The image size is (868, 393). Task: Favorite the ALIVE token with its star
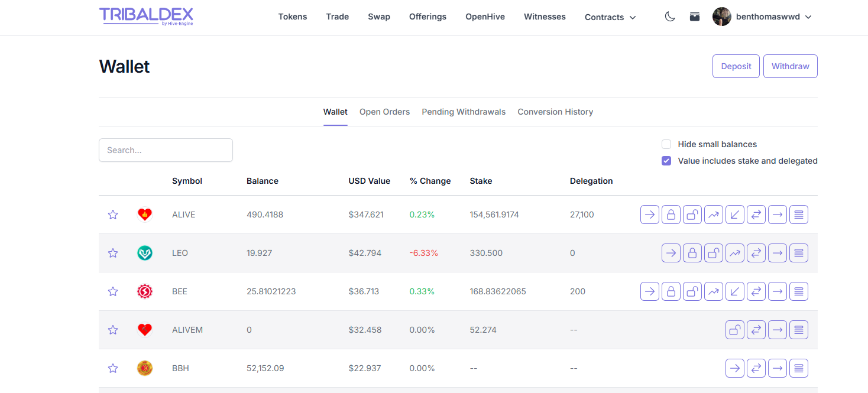click(x=113, y=215)
